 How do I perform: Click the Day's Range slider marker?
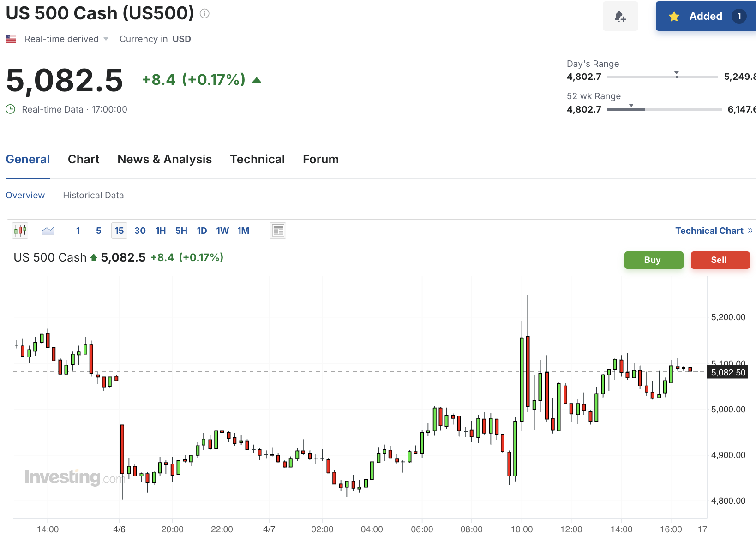pos(676,74)
